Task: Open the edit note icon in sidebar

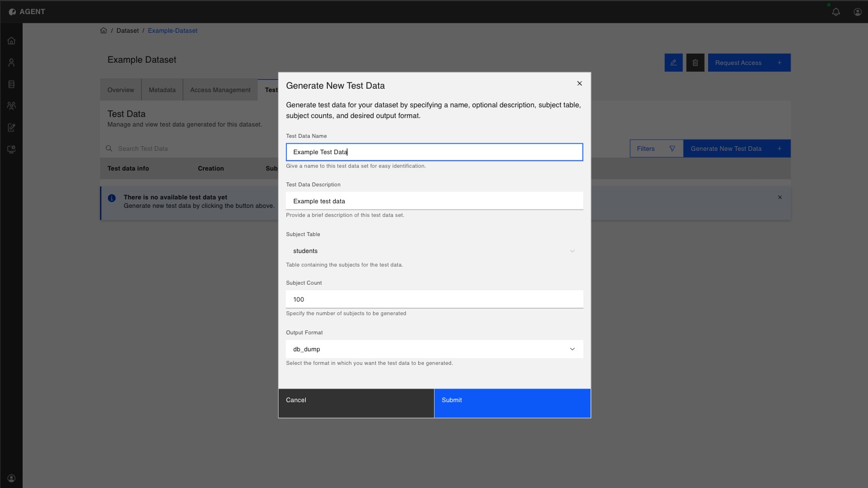Action: coord(11,128)
